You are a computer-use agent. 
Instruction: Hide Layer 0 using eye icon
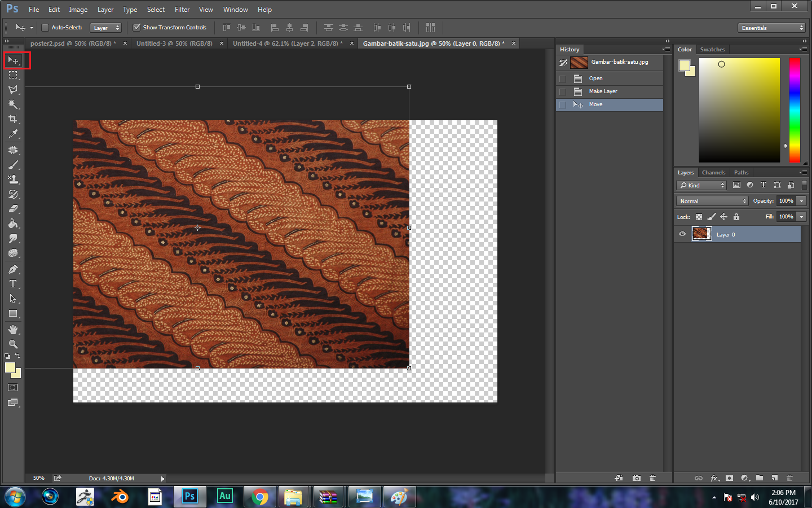[x=682, y=234]
